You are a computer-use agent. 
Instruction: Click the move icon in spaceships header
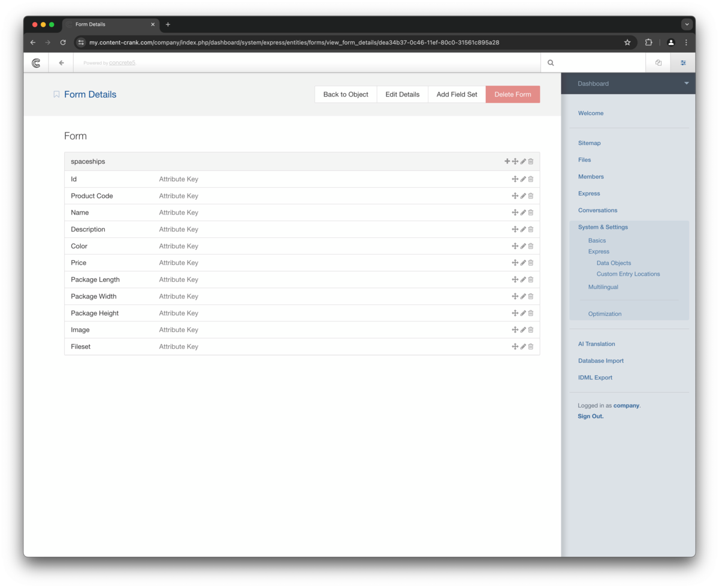click(515, 161)
